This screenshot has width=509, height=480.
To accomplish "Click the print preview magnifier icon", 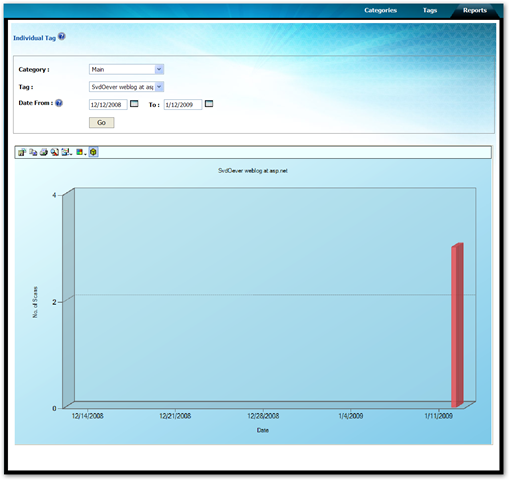I will (55, 152).
